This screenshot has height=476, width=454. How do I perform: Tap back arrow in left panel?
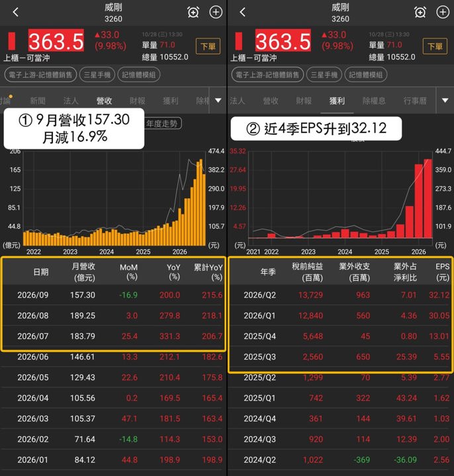16,12
